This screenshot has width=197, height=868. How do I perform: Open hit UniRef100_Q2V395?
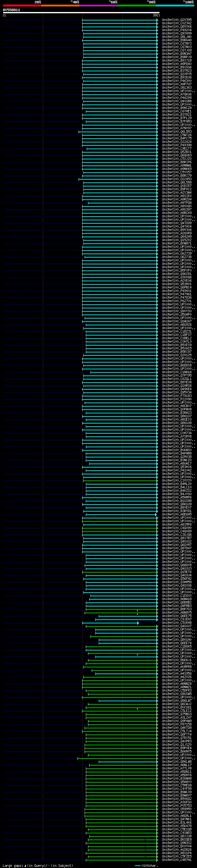pos(176,20)
